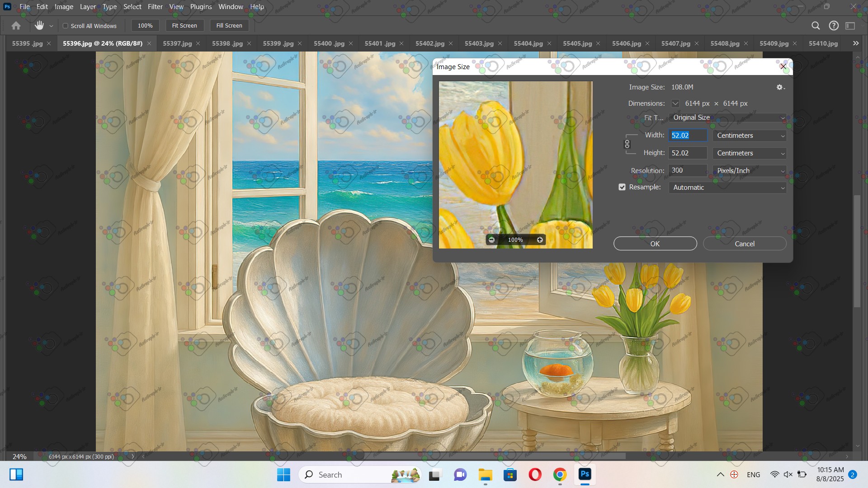Open the Photoshop search magnifier icon
This screenshot has height=488, width=868.
pyautogui.click(x=816, y=26)
